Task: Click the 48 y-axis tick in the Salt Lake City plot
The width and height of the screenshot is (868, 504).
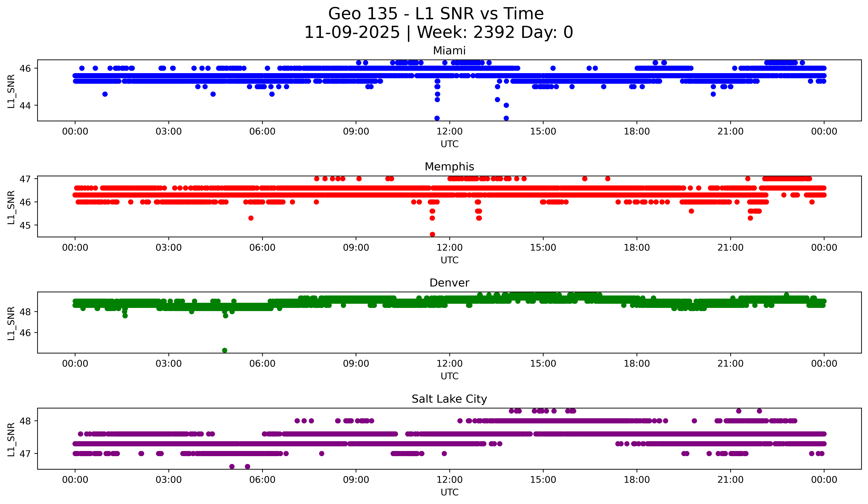Action: tap(25, 421)
